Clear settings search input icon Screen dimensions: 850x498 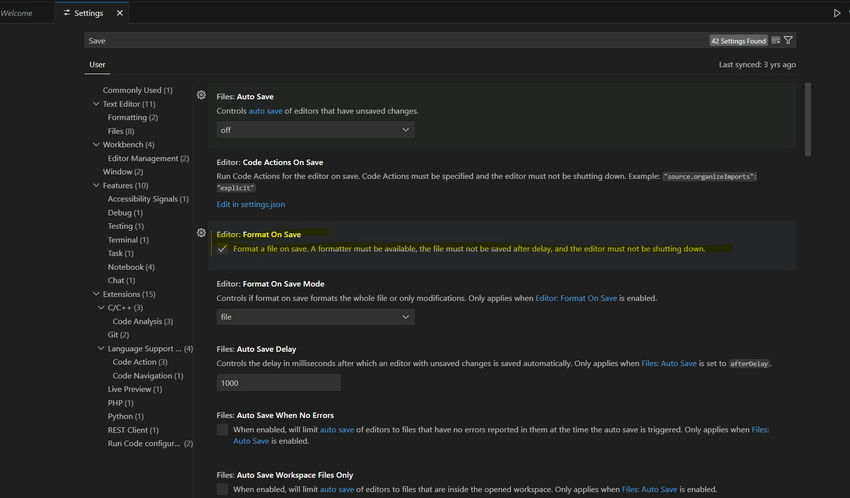click(x=776, y=40)
